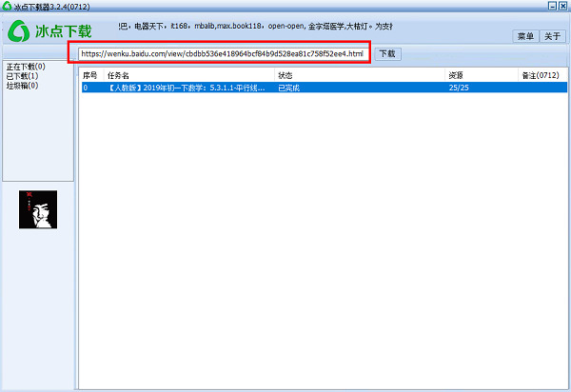This screenshot has height=392, width=571.
Task: Select 已下载(1) in the sidebar
Action: (22, 76)
